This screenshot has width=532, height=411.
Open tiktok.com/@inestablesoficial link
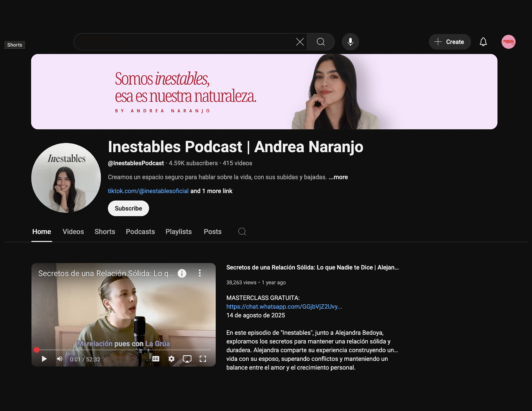click(148, 191)
